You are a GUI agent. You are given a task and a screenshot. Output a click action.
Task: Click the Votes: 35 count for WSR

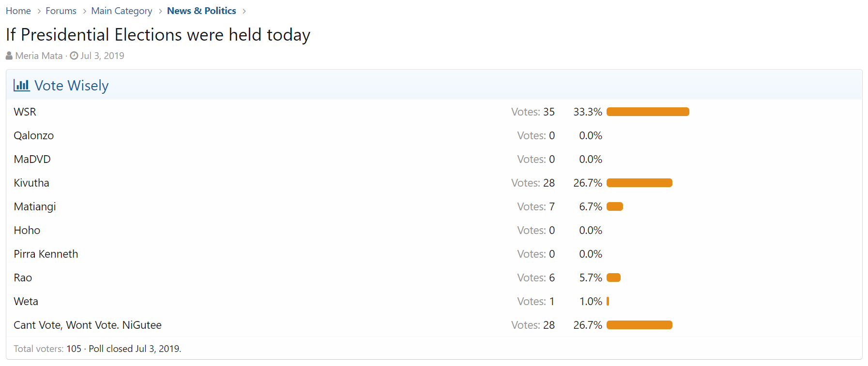click(533, 112)
